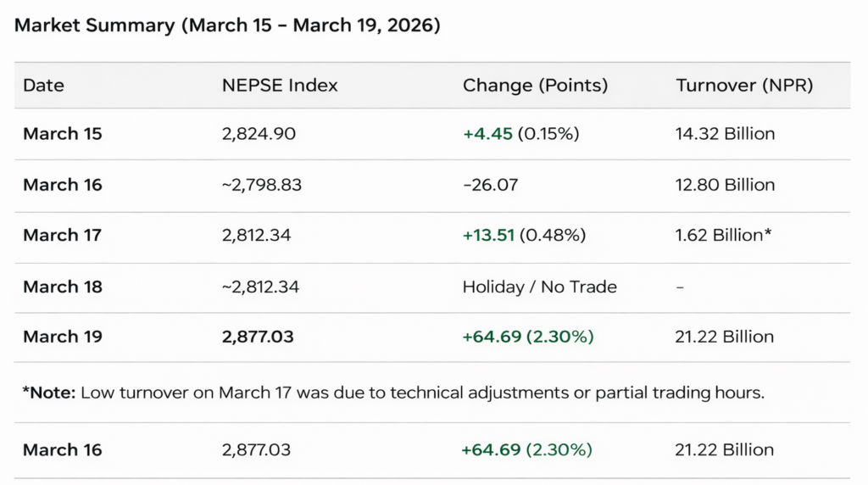Image resolution: width=868 pixels, height=485 pixels.
Task: Select the Date column header
Action: (x=43, y=85)
